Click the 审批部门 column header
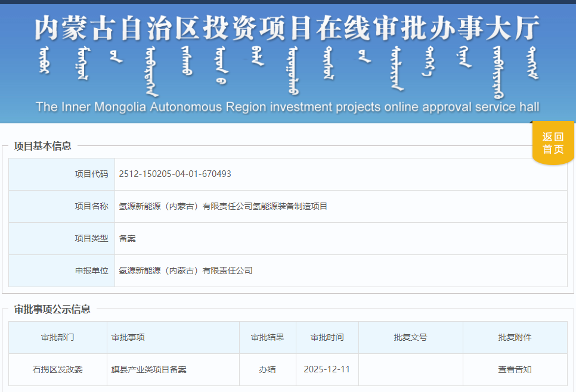 tap(57, 337)
